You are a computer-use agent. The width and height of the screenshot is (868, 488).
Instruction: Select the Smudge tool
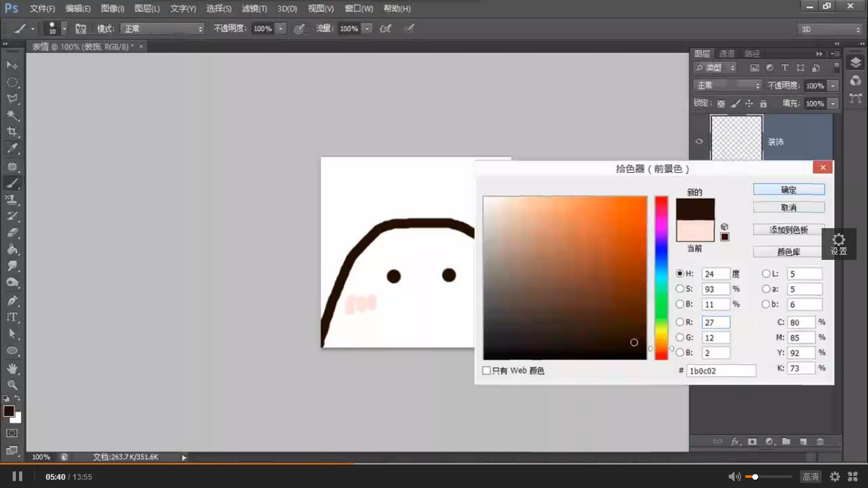click(12, 266)
